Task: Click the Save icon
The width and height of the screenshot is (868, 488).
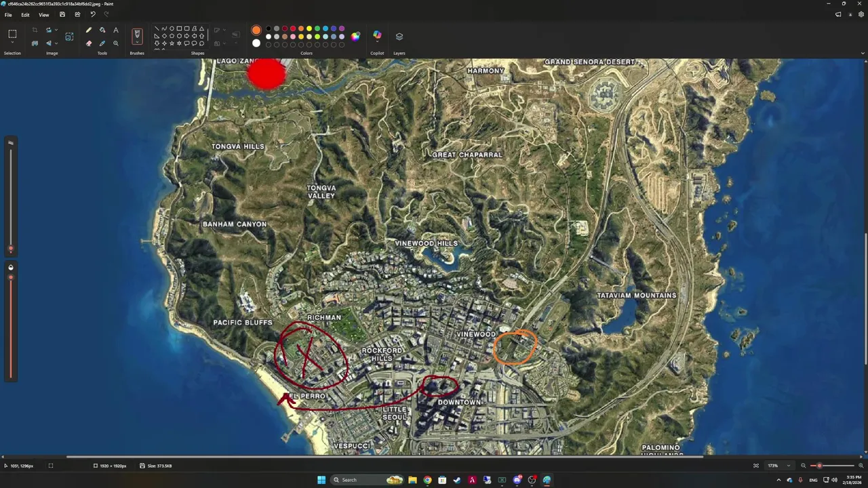Action: pyautogui.click(x=62, y=14)
